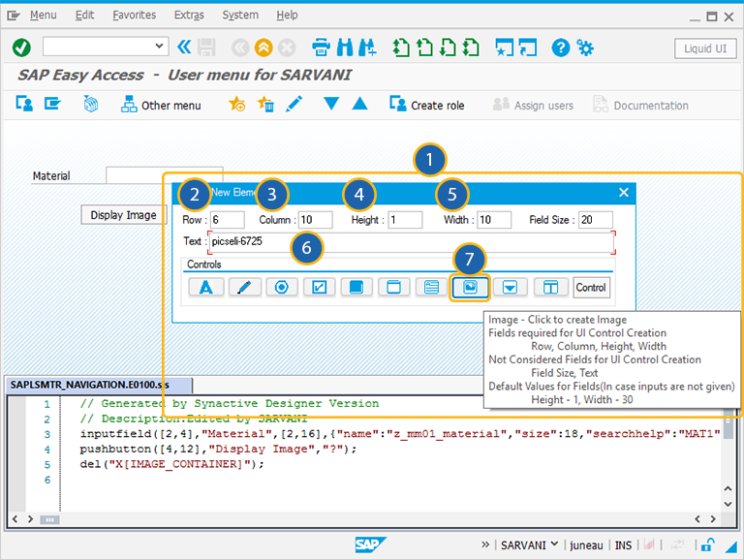
Task: Click the Liquid UI button
Action: [705, 48]
